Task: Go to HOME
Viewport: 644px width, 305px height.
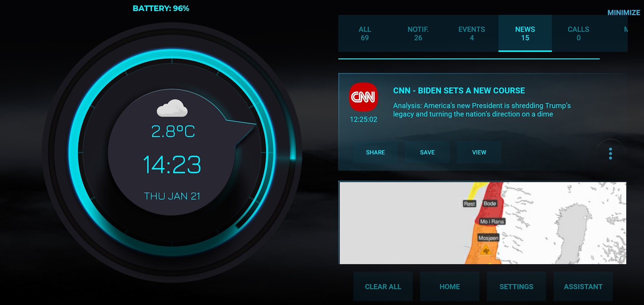Action: pyautogui.click(x=450, y=287)
